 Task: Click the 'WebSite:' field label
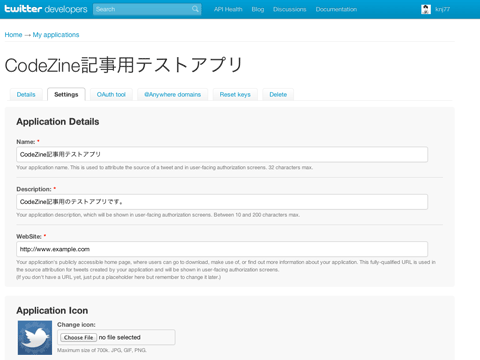[29, 236]
